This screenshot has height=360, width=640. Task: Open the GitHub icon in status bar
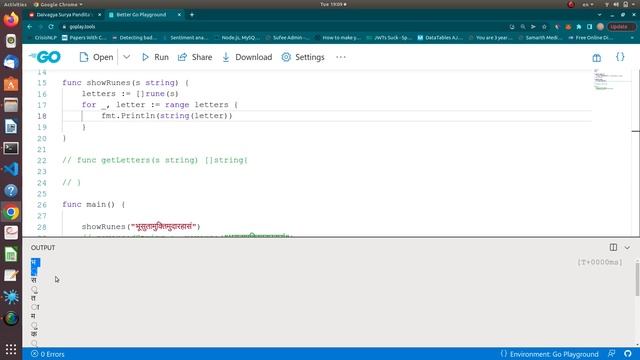tap(628, 353)
